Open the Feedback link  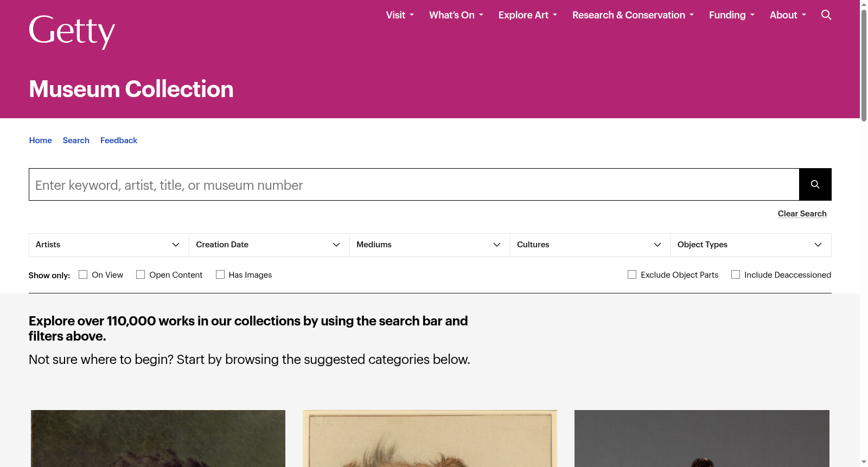(x=119, y=140)
